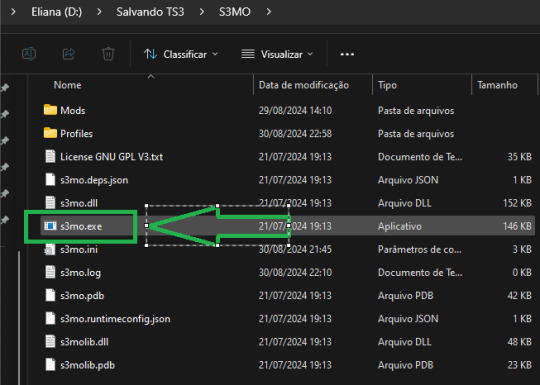Sort by Data de modificação column
Screen dimensions: 540x385
[304, 85]
